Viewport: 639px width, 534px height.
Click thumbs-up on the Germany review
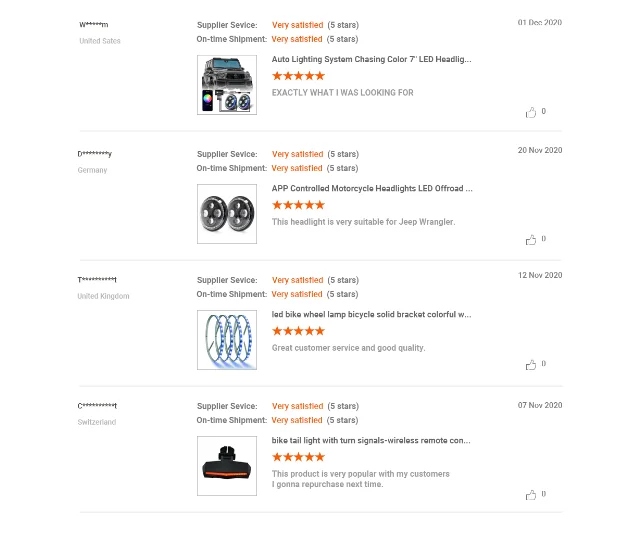(x=531, y=240)
